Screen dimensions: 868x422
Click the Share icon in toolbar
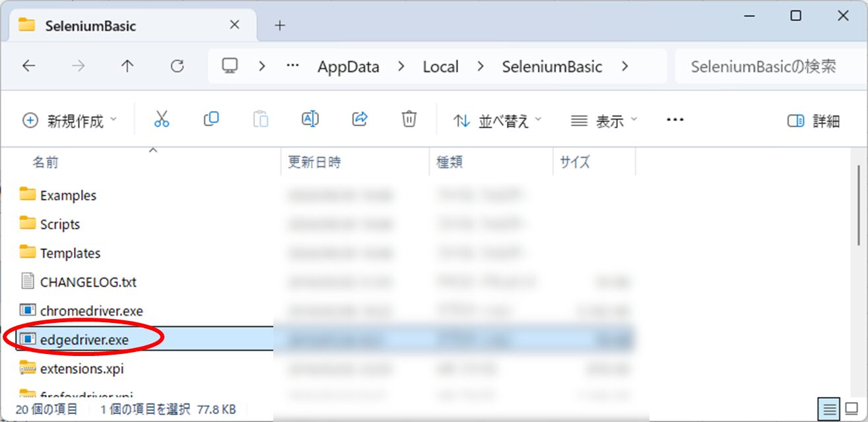360,120
